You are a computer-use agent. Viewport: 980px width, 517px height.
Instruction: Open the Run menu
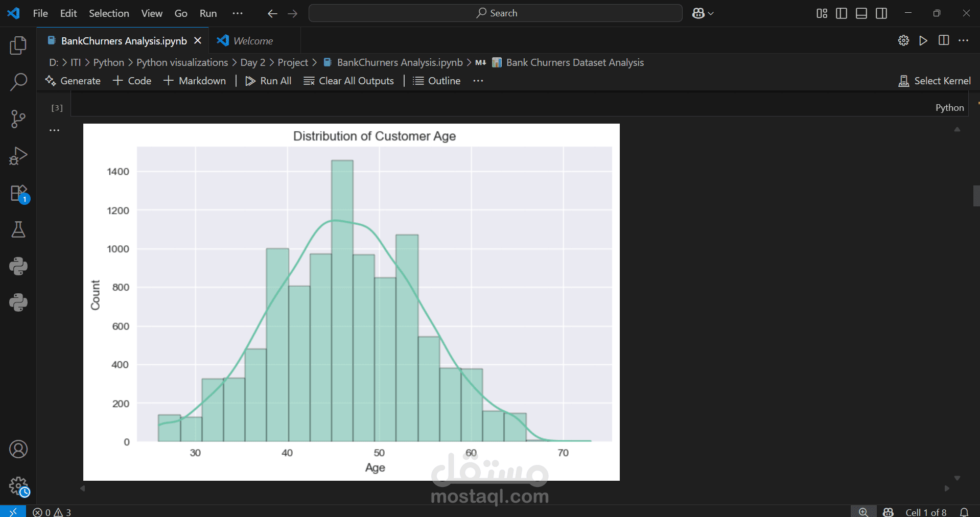pos(208,13)
